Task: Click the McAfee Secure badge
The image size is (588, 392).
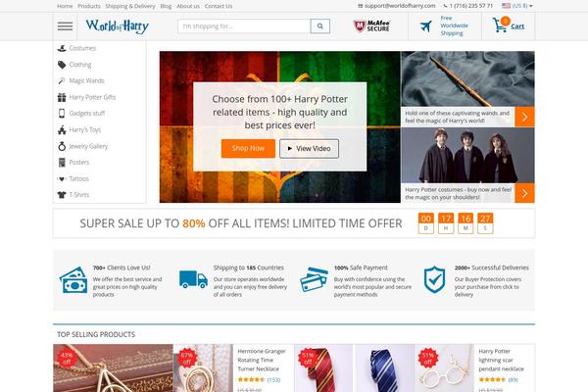Action: click(371, 25)
